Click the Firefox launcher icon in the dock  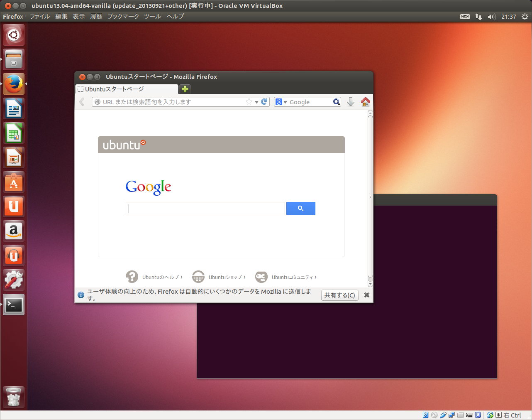click(x=14, y=84)
